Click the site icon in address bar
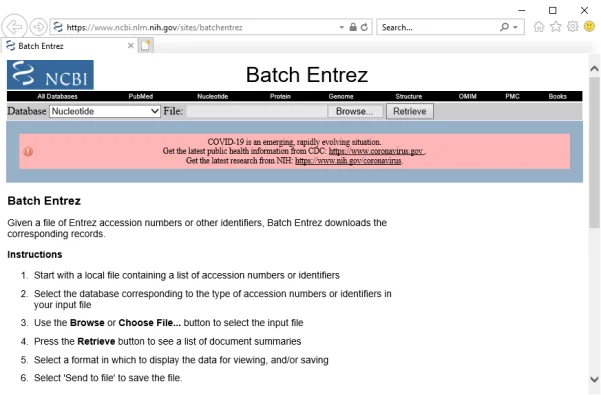Screen dimensions: 601x395 point(58,27)
